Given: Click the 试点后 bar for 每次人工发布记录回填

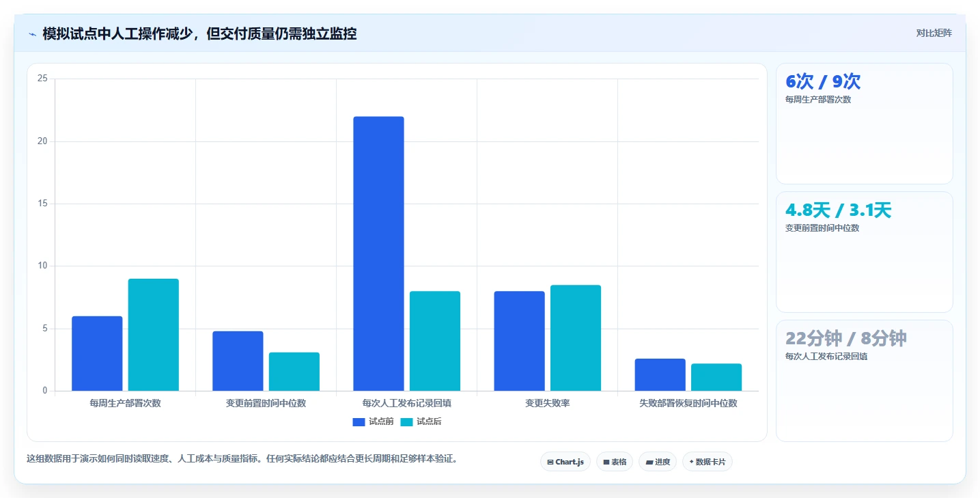Looking at the screenshot, I should click(x=435, y=341).
